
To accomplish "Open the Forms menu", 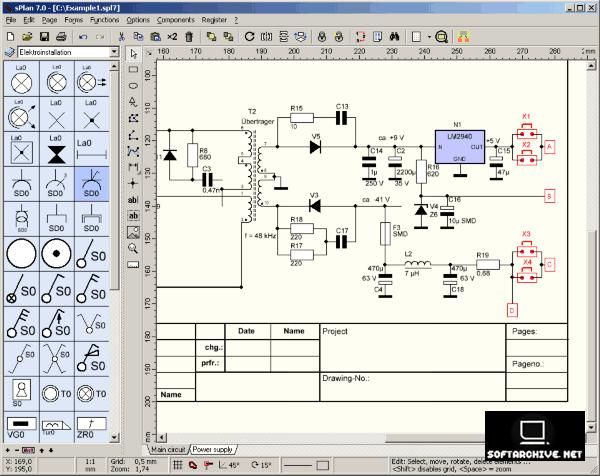I will click(73, 20).
